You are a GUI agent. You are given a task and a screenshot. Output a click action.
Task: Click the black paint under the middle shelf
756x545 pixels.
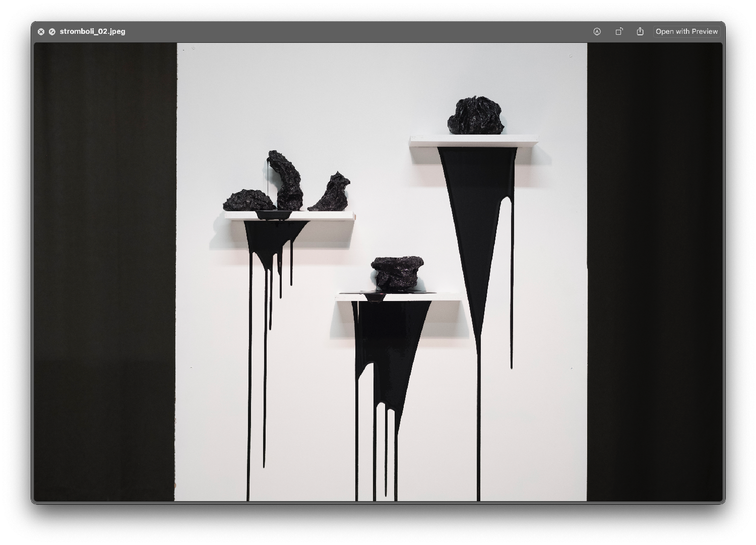[x=388, y=343]
